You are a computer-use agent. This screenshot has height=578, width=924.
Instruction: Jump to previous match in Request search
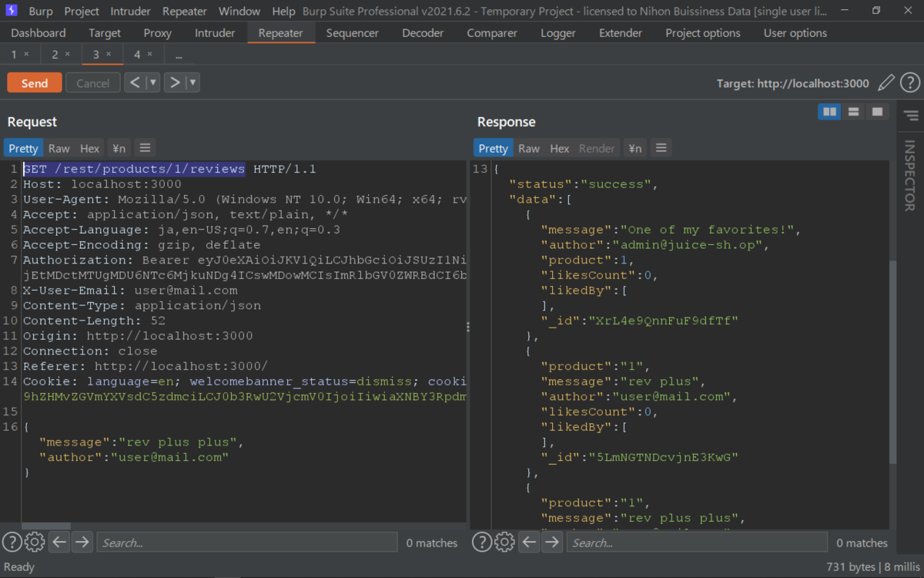pyautogui.click(x=59, y=542)
